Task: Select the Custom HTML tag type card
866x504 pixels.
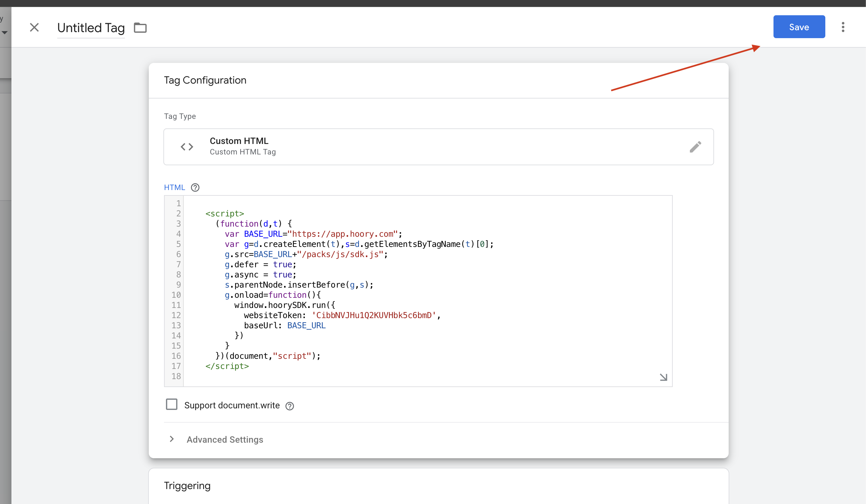Action: (x=438, y=147)
